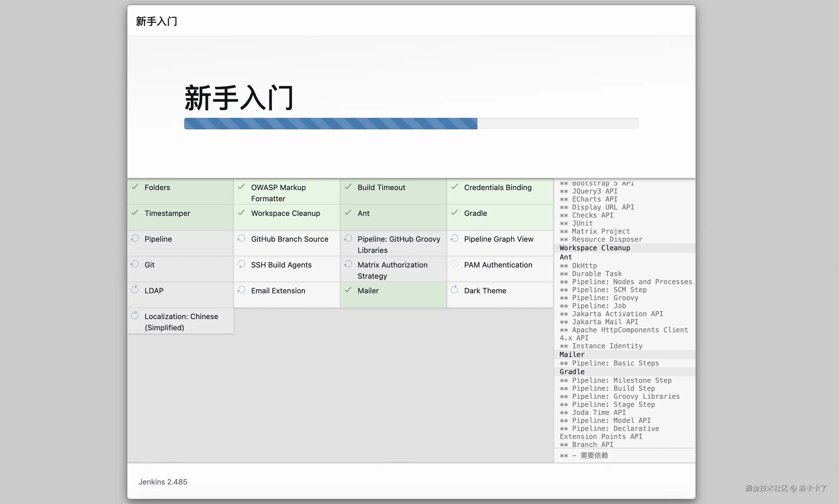Click the checkmark icon next to Mailer
This screenshot has width=839, height=504.
click(x=348, y=290)
